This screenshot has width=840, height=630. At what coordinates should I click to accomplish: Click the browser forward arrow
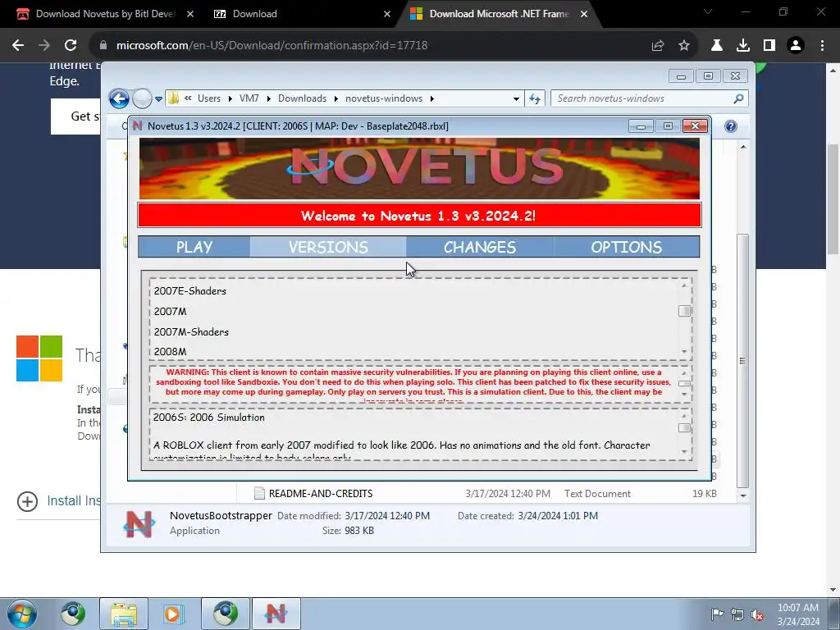click(44, 46)
